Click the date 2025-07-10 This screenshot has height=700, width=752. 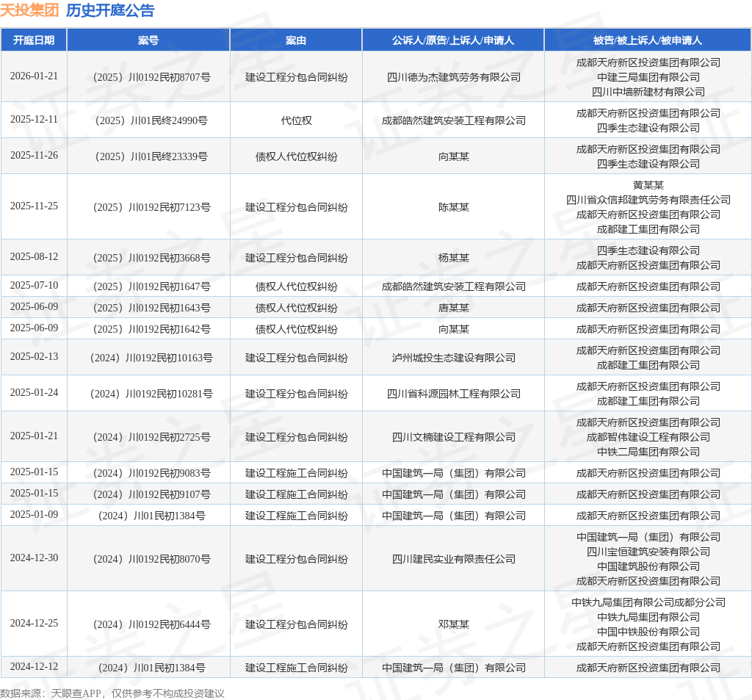tap(34, 285)
